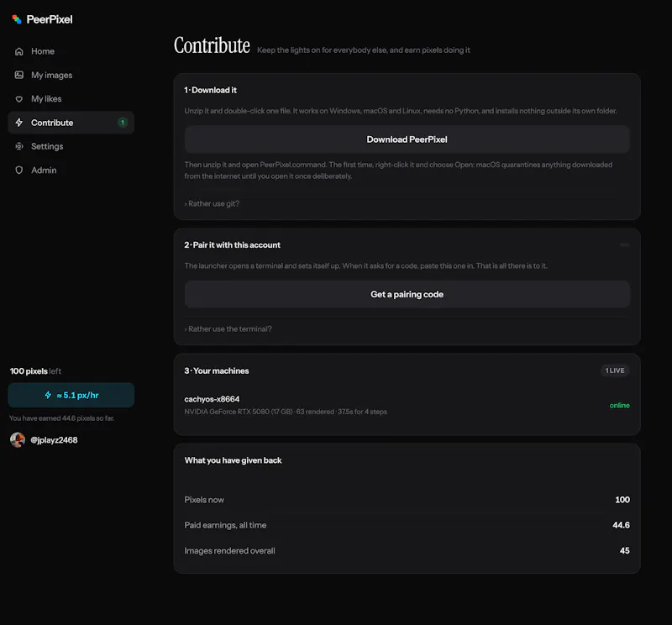Select the Contribute sidebar item

[71, 123]
